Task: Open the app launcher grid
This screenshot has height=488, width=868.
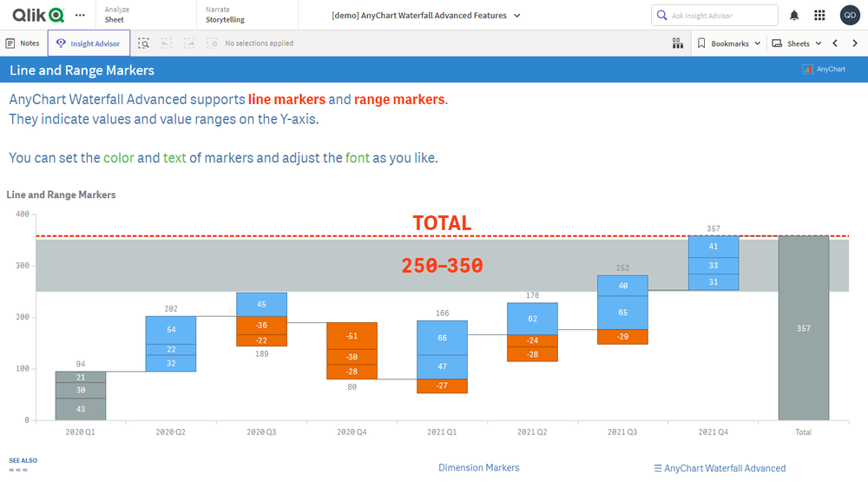Action: tap(819, 16)
